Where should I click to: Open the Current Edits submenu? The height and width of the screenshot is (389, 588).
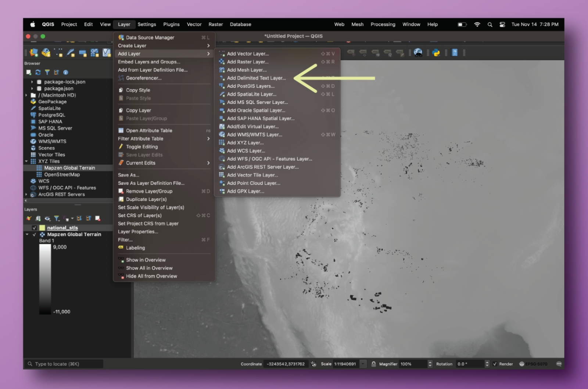[x=164, y=163]
